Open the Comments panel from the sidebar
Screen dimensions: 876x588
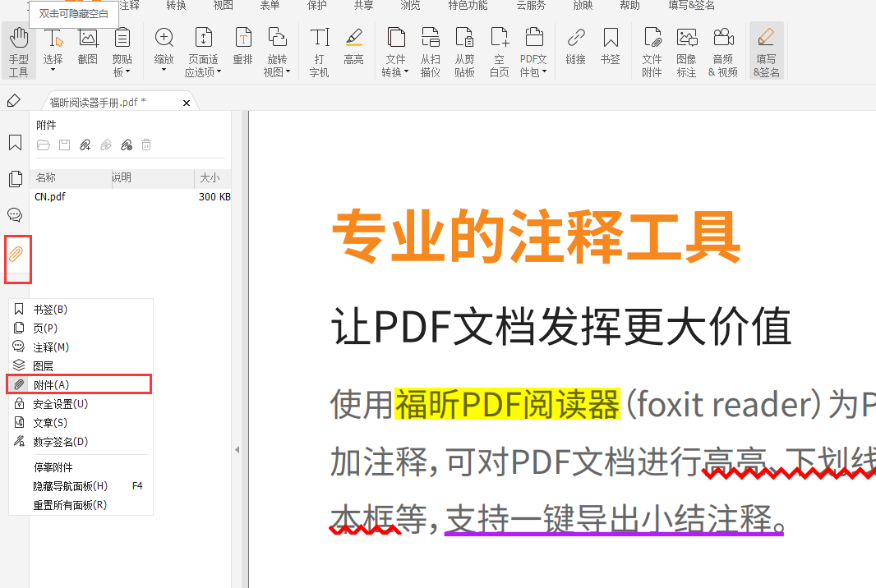15,215
